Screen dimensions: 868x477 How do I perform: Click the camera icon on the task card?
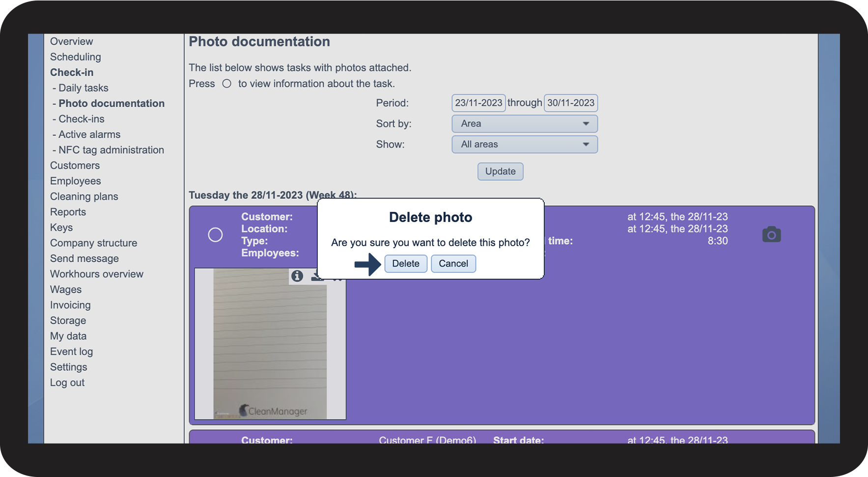pos(771,235)
